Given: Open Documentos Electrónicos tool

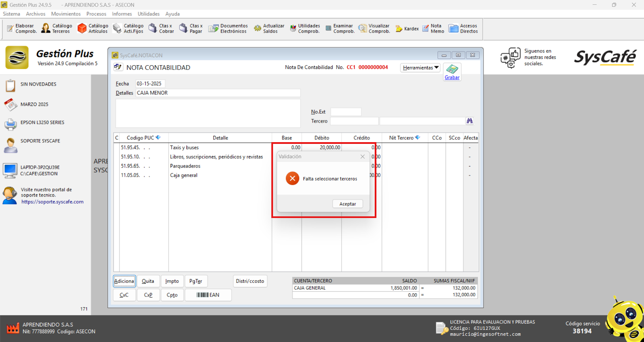Looking at the screenshot, I should (x=228, y=28).
